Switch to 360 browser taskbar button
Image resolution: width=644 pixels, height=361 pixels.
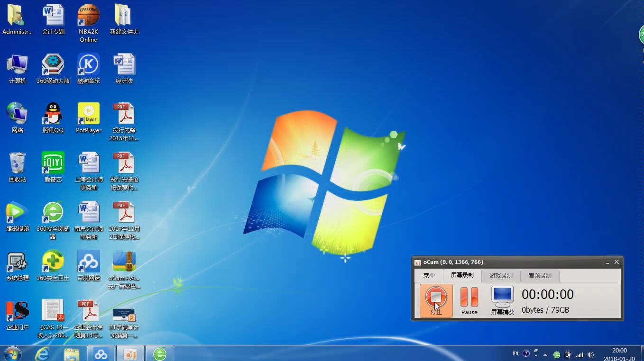coord(160,353)
